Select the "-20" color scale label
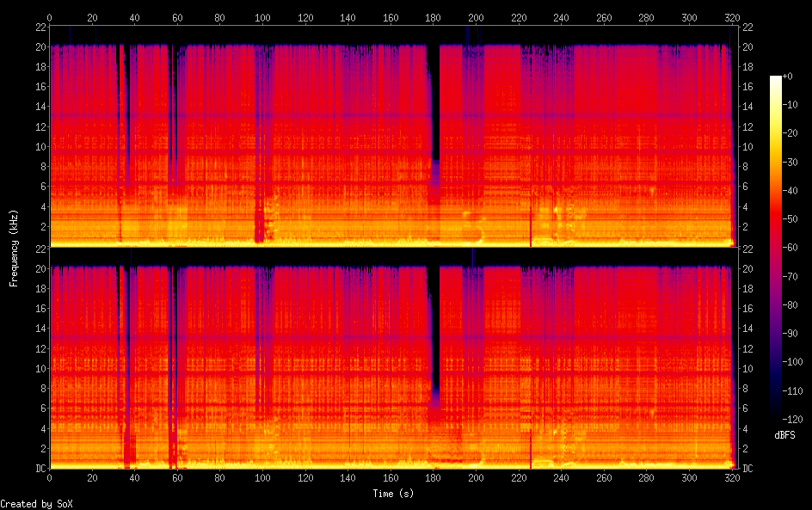Screen dimensions: 812x510 (790, 133)
